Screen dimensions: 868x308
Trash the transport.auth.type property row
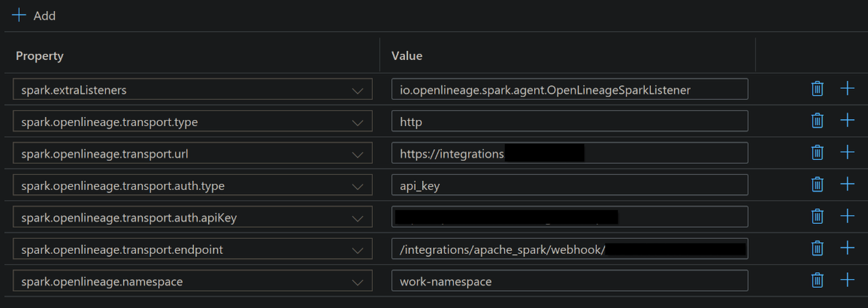[817, 184]
